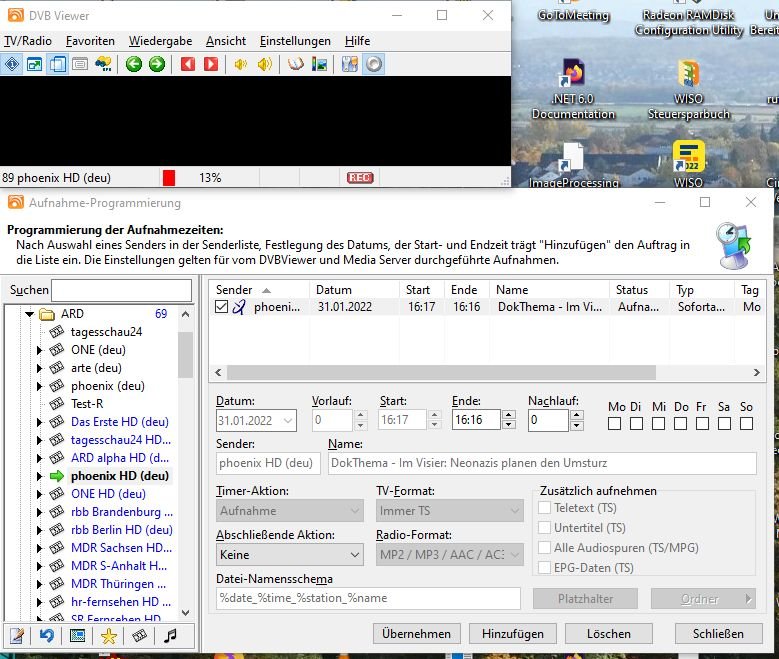Tick the Mo weekday checkbox
The height and width of the screenshot is (659, 779).
click(615, 424)
